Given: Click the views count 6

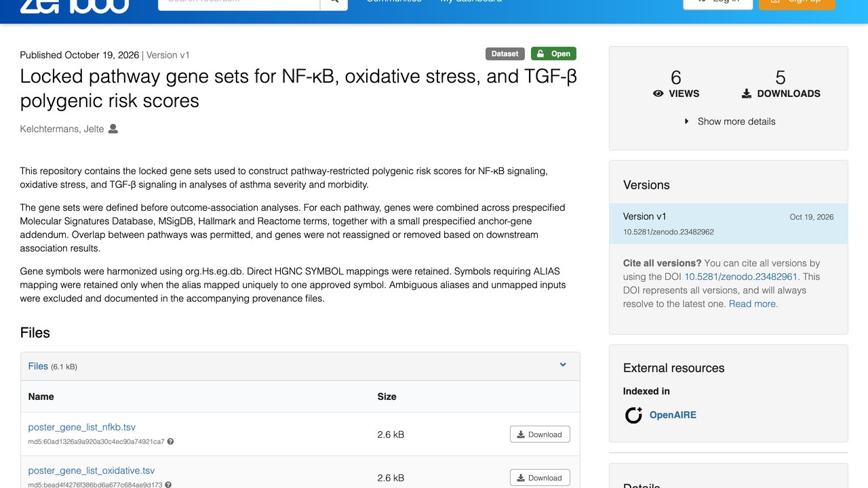Looking at the screenshot, I should click(x=676, y=77).
